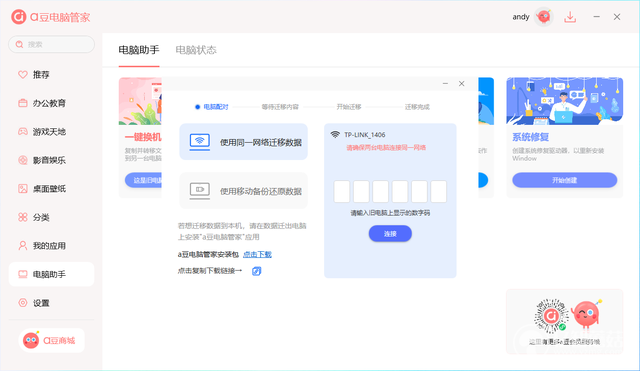
Task: Switch to 电脑状态 tab
Action: pyautogui.click(x=196, y=50)
